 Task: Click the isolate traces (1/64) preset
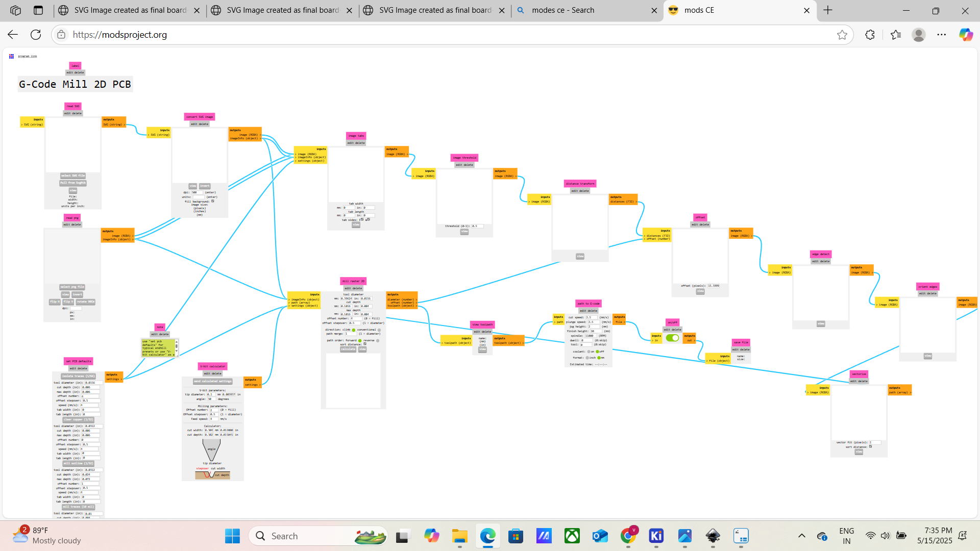(78, 376)
